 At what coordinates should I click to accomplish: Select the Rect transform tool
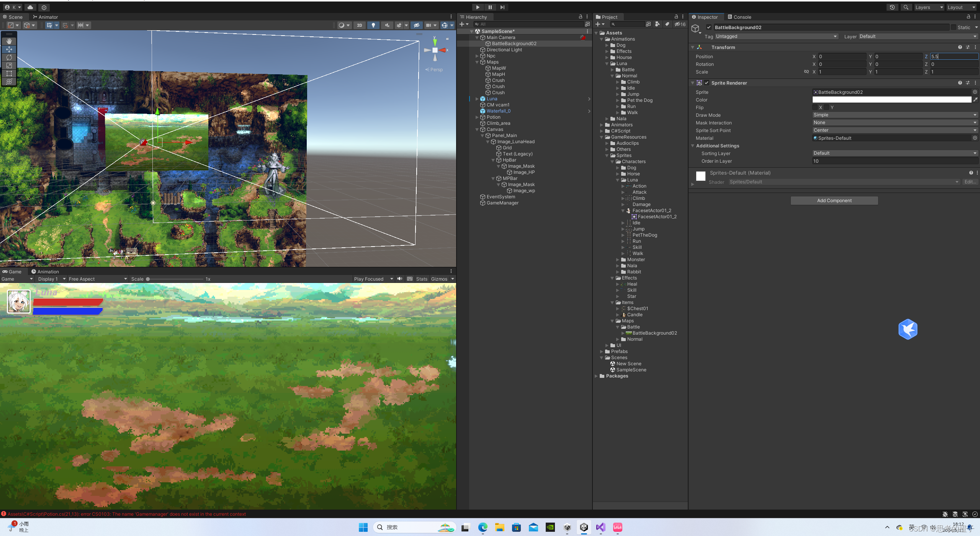pos(9,74)
